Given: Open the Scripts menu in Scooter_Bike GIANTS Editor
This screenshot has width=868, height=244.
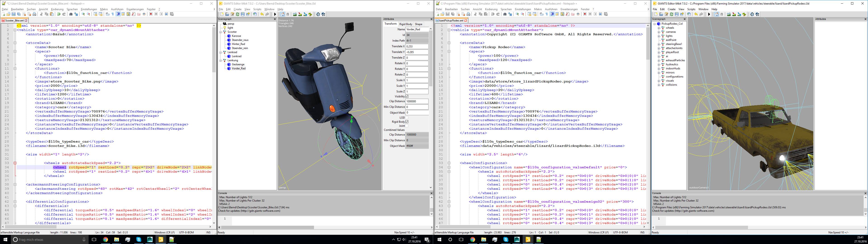Looking at the screenshot, I should (257, 9).
